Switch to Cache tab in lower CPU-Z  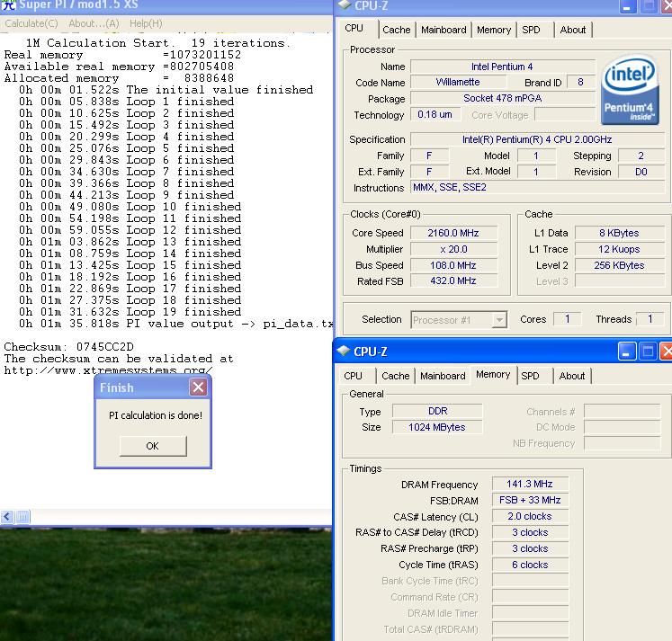pos(396,376)
